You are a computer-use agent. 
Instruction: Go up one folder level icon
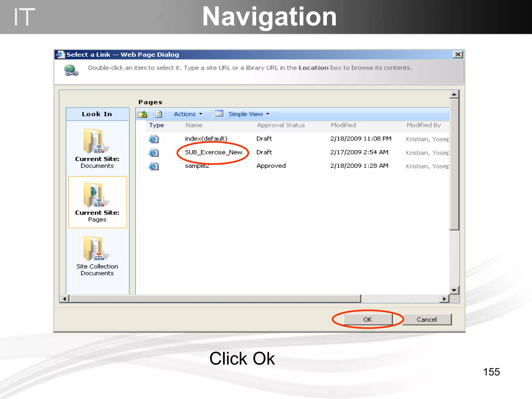tap(142, 114)
